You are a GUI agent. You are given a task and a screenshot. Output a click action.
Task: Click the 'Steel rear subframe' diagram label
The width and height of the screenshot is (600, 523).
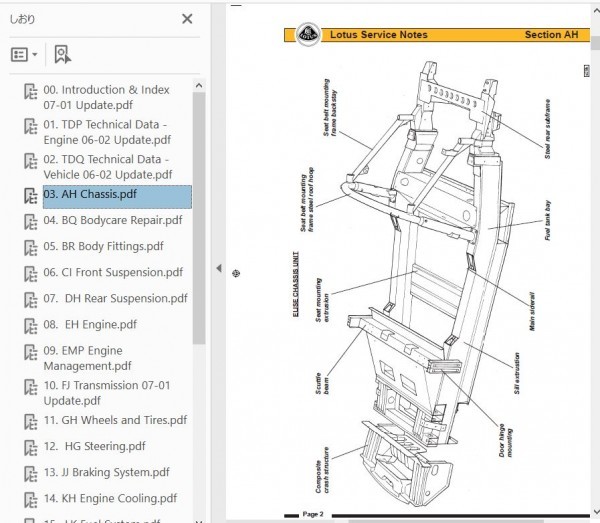click(548, 129)
